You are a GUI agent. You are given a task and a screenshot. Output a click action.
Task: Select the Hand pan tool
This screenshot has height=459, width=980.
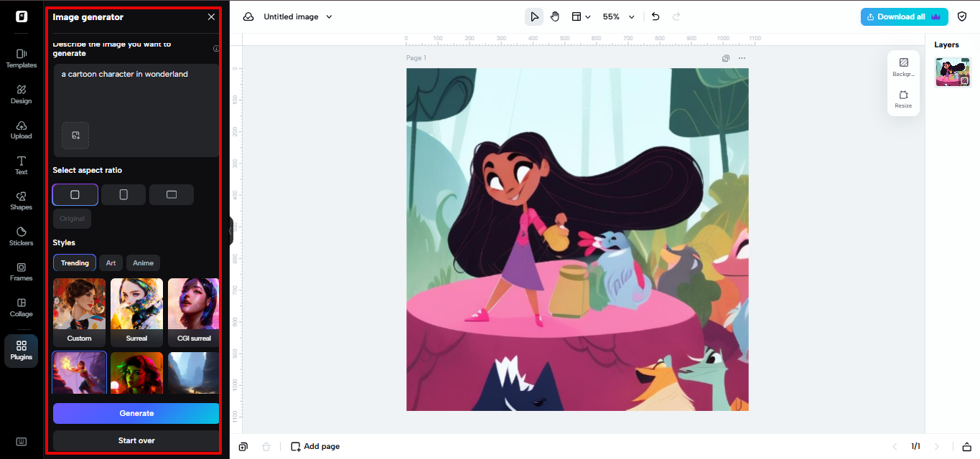tap(555, 16)
